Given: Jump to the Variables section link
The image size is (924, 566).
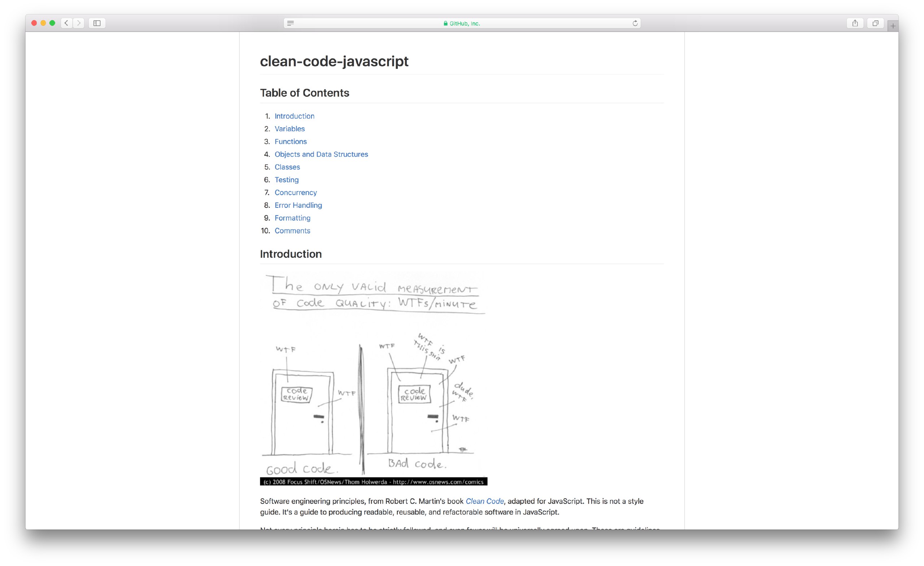Looking at the screenshot, I should coord(289,129).
